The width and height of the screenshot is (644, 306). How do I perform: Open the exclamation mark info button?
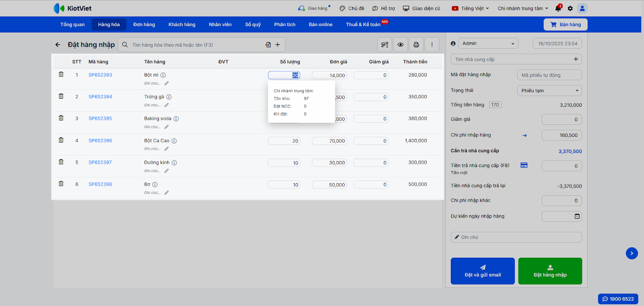coord(432,45)
